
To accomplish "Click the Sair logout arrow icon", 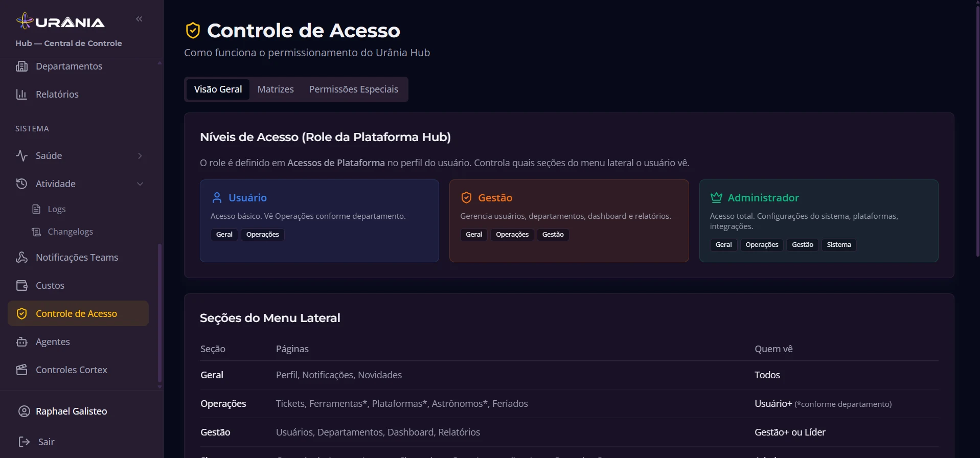I will tap(24, 442).
